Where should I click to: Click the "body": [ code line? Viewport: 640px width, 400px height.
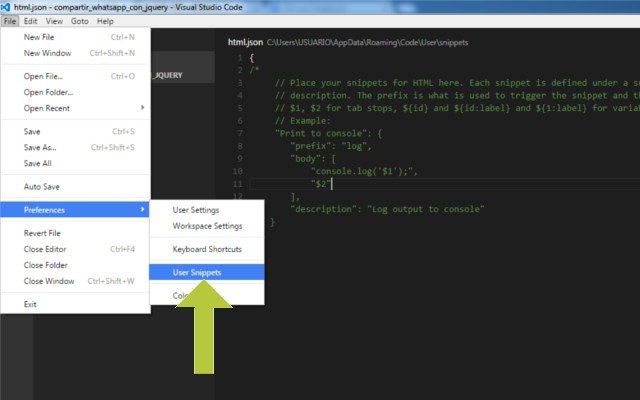pos(313,159)
